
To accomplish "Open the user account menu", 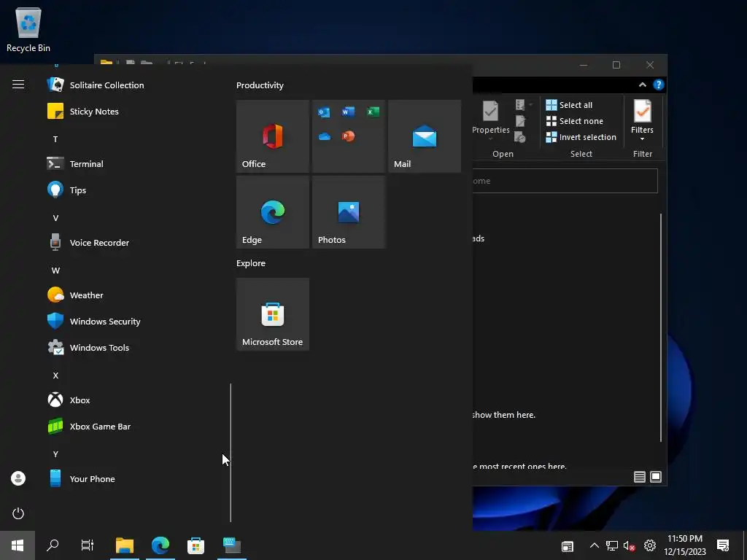I will (x=18, y=478).
